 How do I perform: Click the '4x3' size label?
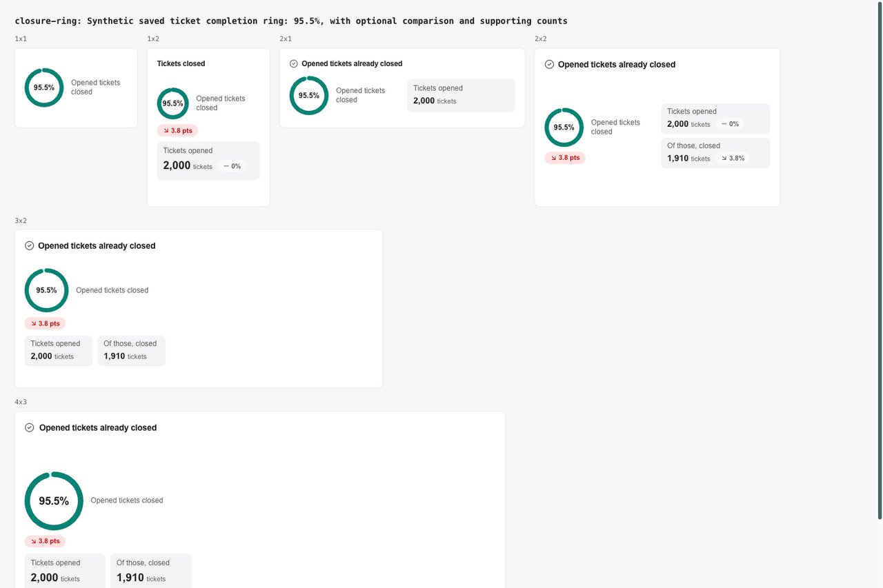21,402
